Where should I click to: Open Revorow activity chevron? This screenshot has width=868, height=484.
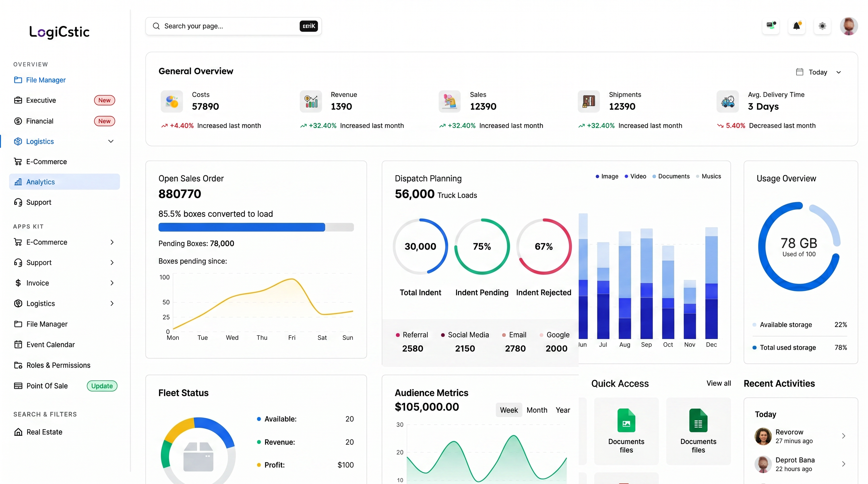click(843, 436)
